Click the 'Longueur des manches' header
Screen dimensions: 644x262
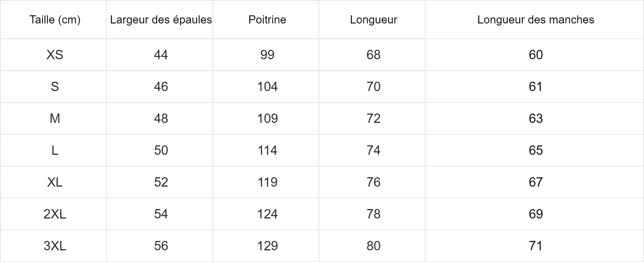tap(536, 20)
